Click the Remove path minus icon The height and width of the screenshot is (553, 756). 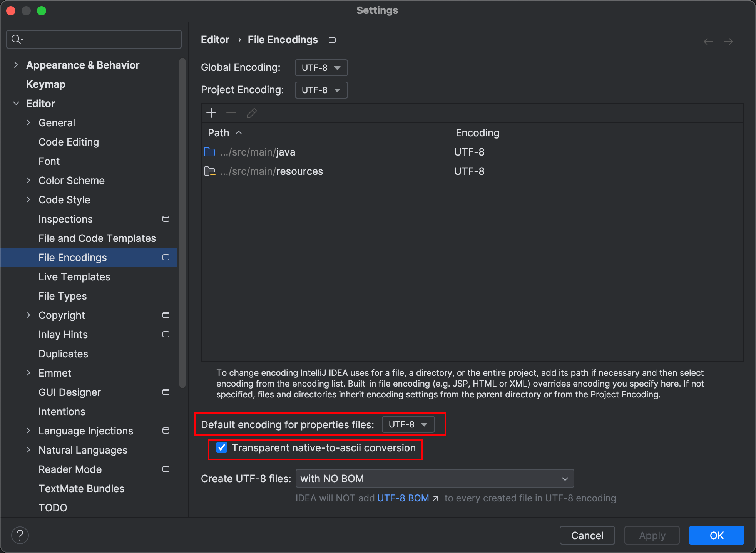[231, 113]
